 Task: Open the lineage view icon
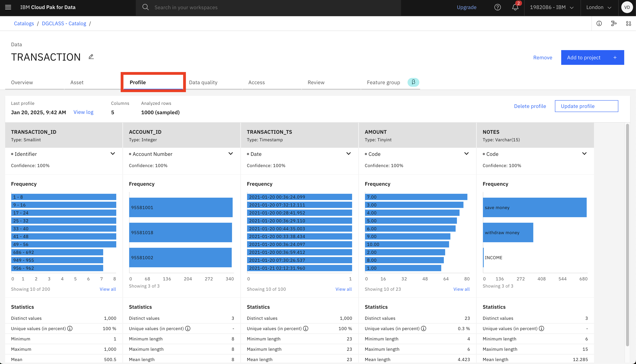(x=614, y=23)
